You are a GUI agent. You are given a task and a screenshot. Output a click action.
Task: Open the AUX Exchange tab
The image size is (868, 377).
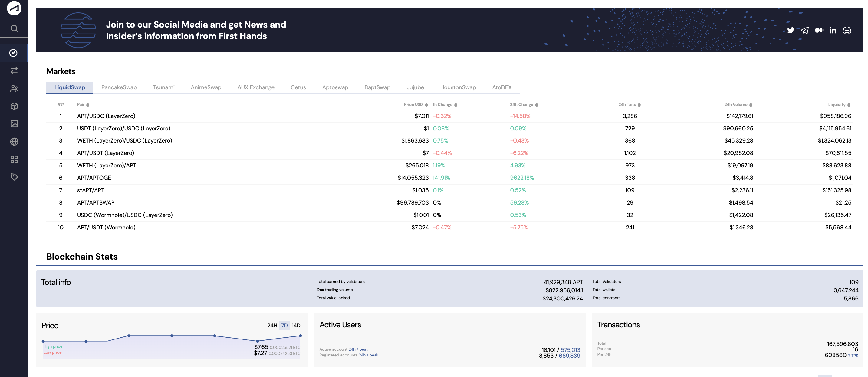click(256, 87)
